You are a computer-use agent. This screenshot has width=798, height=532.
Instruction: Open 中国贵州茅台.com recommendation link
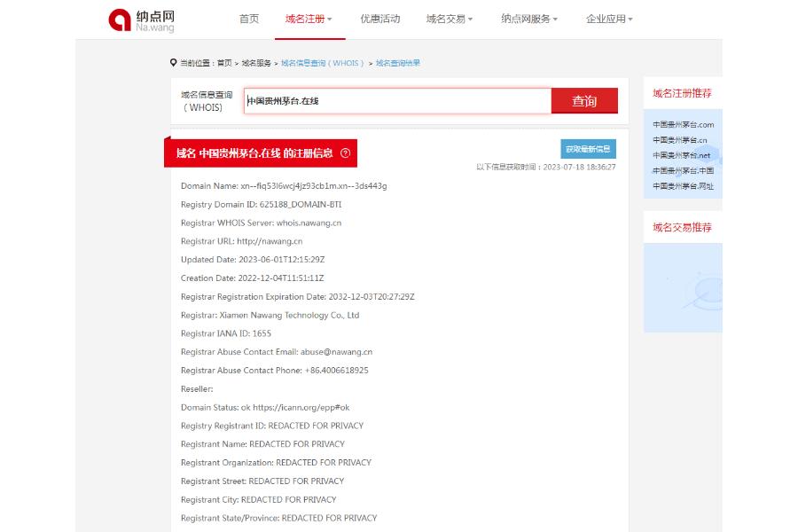point(683,125)
